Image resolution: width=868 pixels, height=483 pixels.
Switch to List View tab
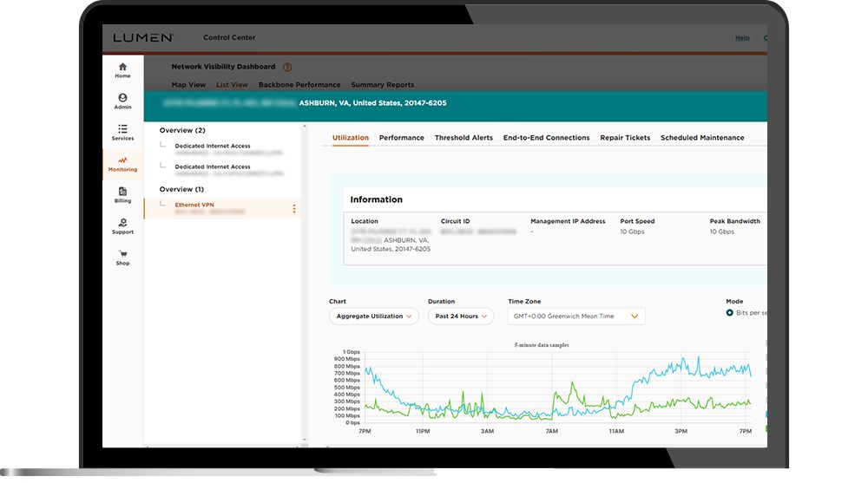click(x=232, y=85)
